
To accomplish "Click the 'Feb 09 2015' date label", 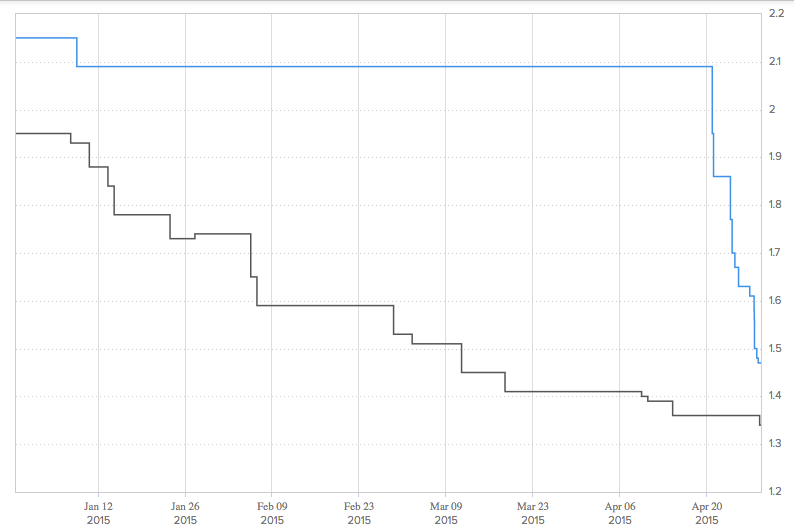I will click(x=272, y=513).
